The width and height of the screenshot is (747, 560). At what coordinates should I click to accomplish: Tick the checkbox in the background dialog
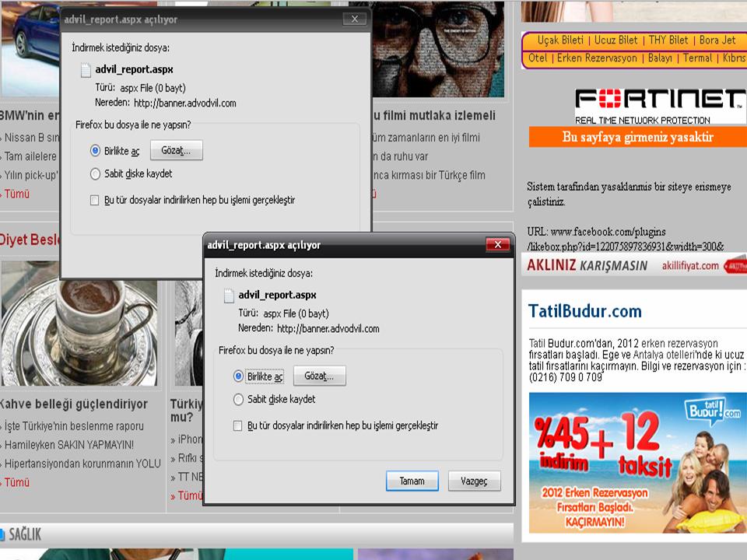[96, 201]
